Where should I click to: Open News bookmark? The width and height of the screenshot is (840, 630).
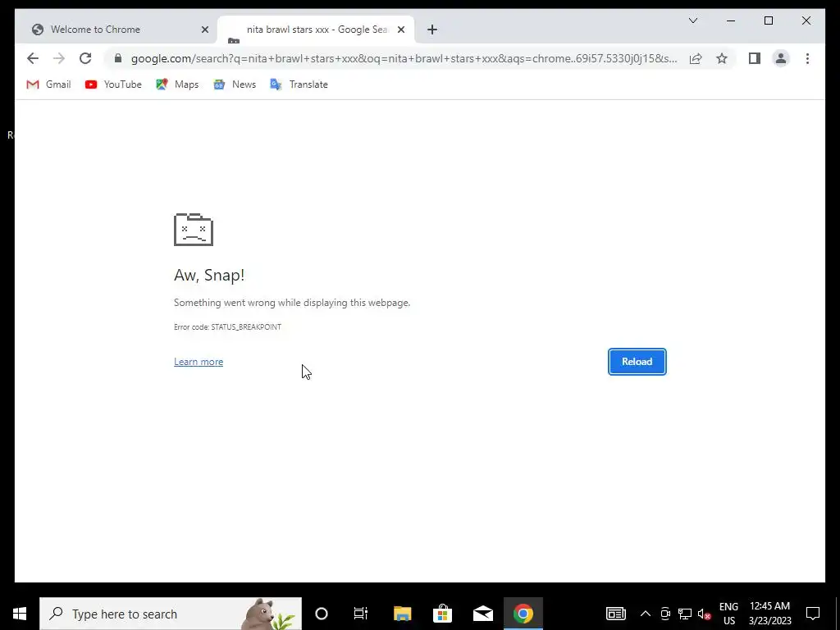point(234,84)
